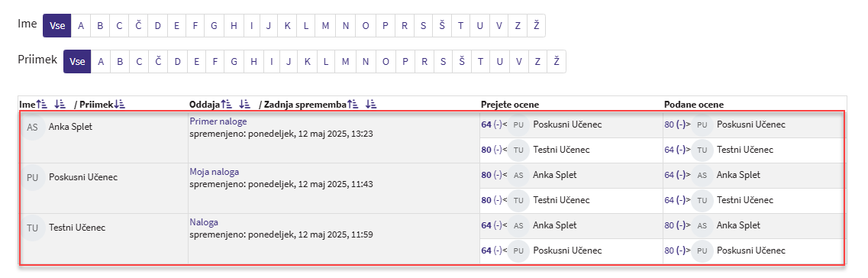868x278 pixels.
Task: Sort Zadnja sprememba descending icon
Action: click(371, 104)
